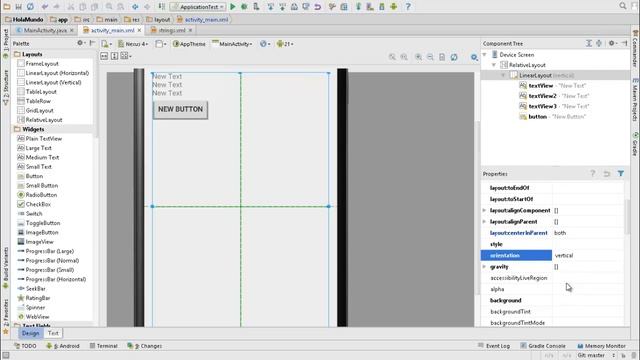640x360 pixels.
Task: Toggle the Properties expert filter funnel icon
Action: [x=621, y=173]
